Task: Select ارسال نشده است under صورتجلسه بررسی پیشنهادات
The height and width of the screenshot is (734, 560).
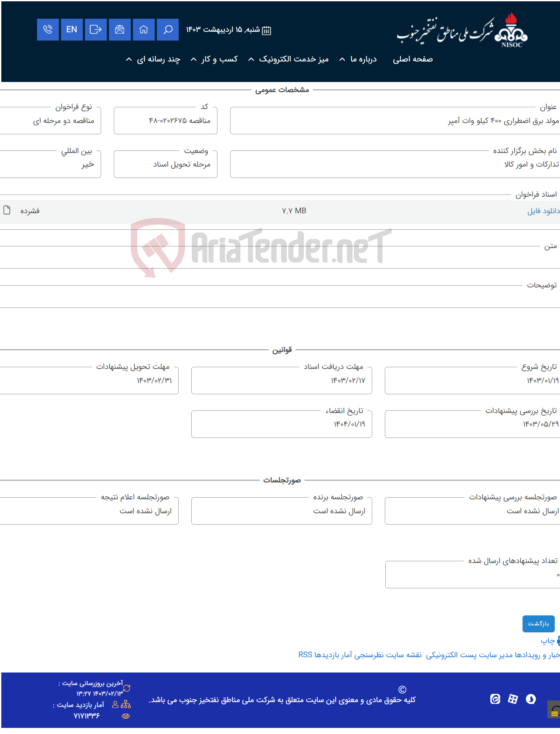Action: pos(533,511)
